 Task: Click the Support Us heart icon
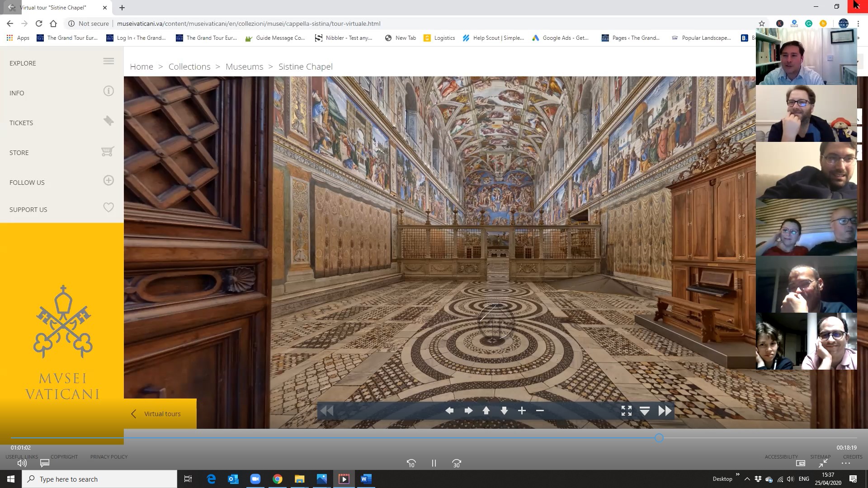108,207
